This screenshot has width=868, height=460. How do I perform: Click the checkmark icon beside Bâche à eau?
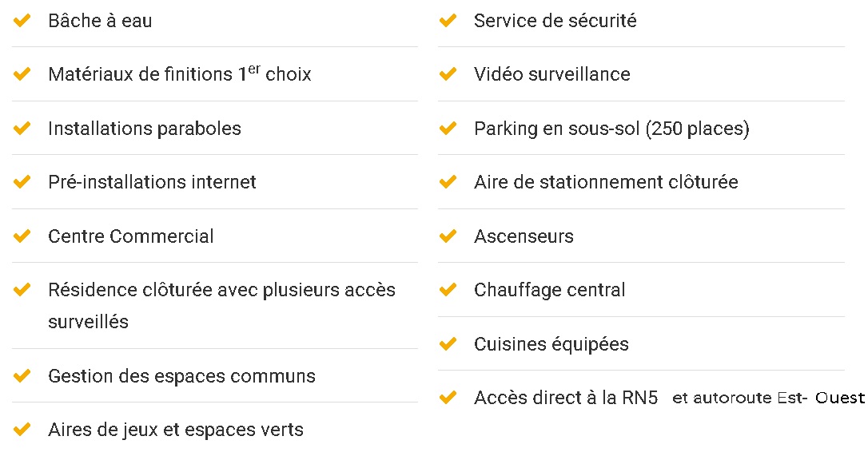(x=22, y=21)
